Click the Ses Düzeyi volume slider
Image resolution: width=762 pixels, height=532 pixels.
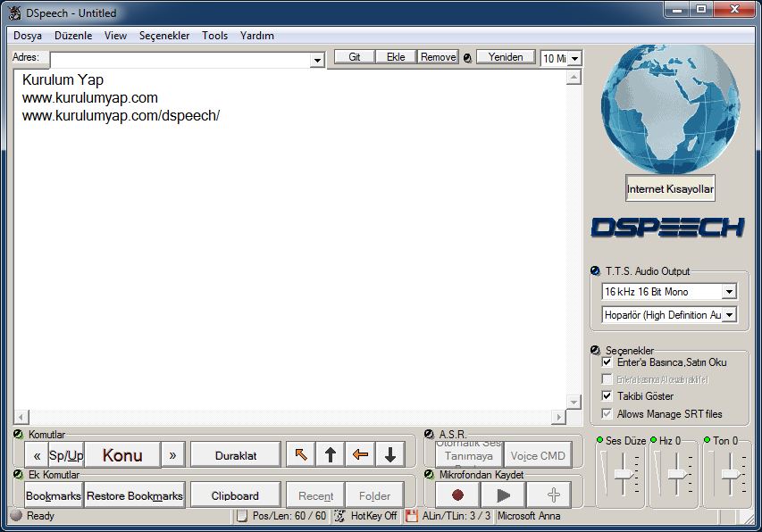[622, 473]
